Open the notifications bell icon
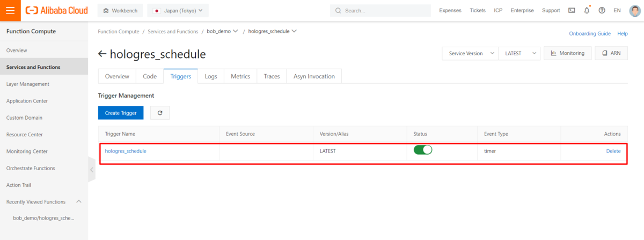This screenshot has height=240, width=644. pyautogui.click(x=587, y=10)
